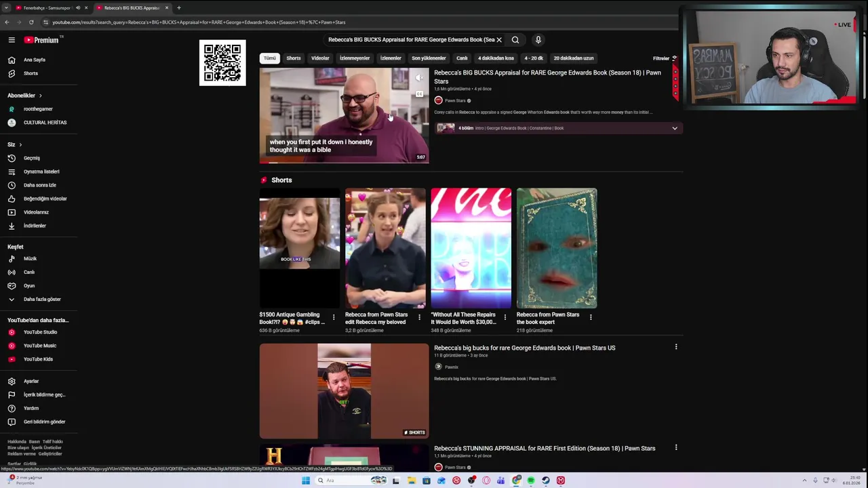This screenshot has height=488, width=868.
Task: Go back with browser back arrow
Action: pos(7,22)
